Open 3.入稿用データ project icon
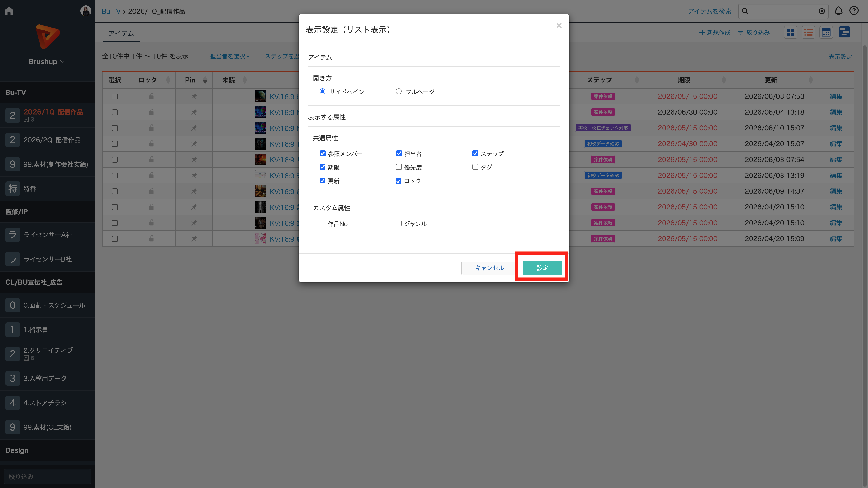868x488 pixels. [x=12, y=378]
